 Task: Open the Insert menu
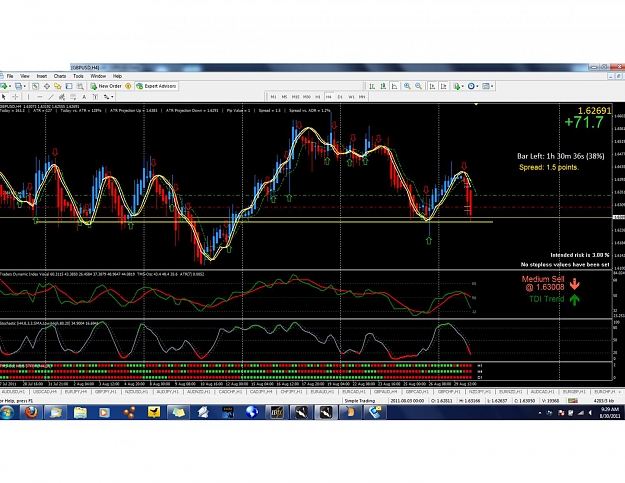point(42,76)
